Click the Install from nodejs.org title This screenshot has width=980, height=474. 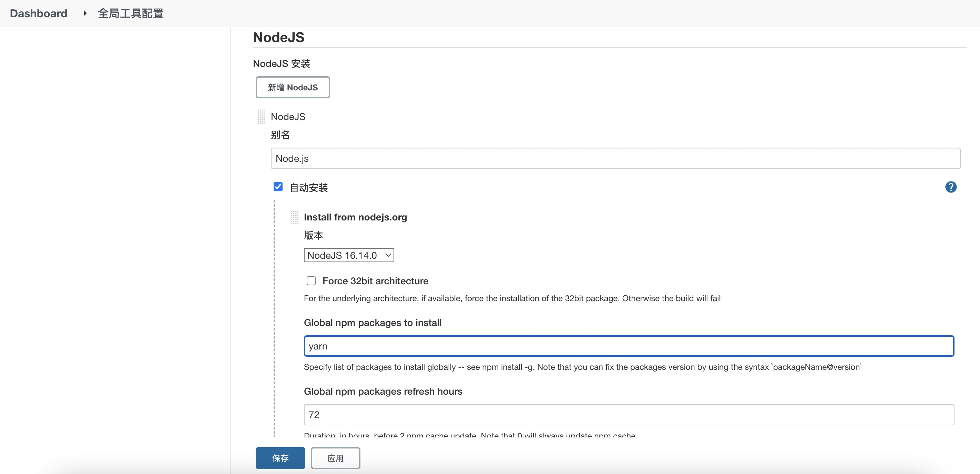pyautogui.click(x=355, y=217)
